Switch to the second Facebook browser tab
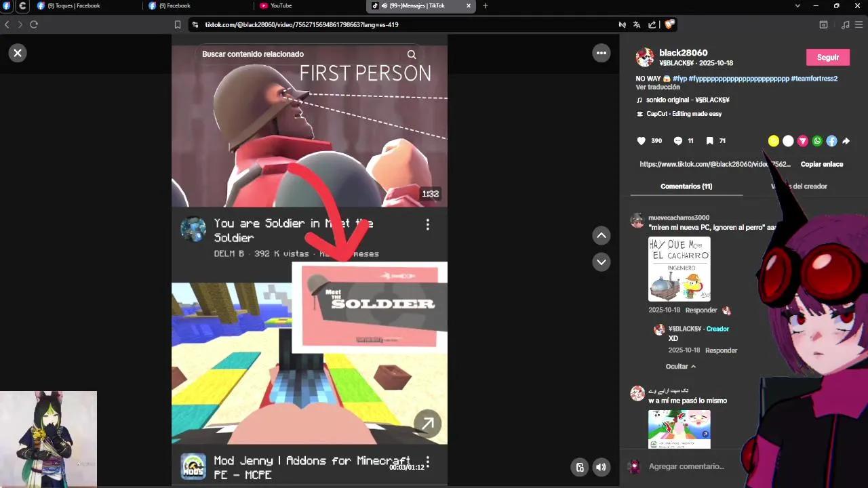This screenshot has width=868, height=488. coord(197,5)
